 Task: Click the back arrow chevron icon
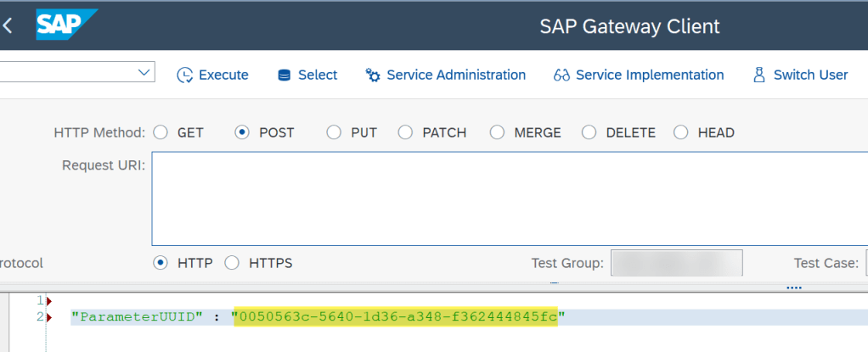(x=8, y=25)
